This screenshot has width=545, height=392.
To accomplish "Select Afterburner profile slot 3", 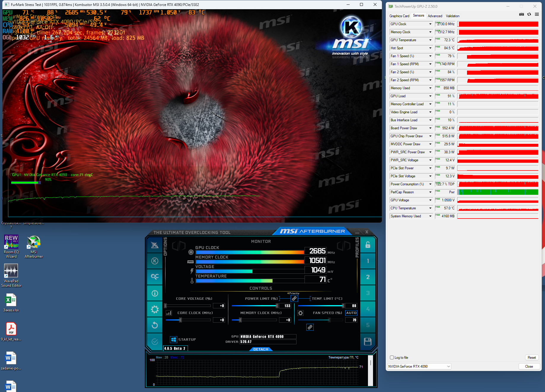I will pos(368,293).
